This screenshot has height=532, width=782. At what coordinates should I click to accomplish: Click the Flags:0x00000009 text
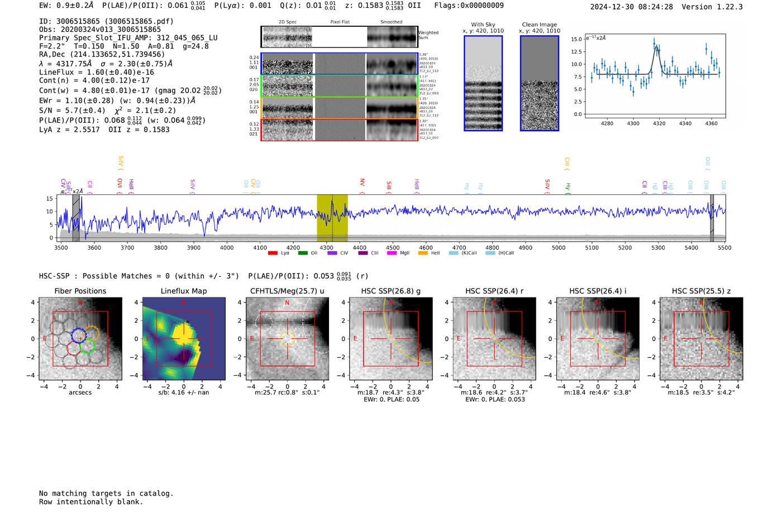click(469, 6)
